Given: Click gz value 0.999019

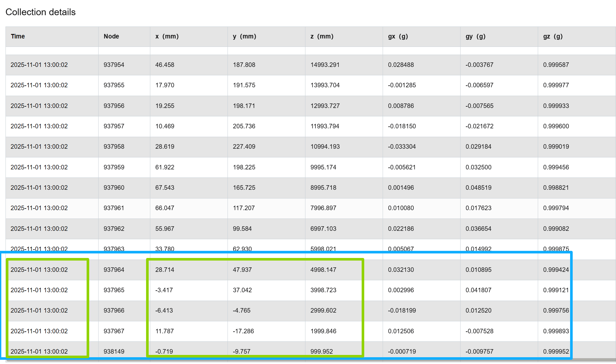Looking at the screenshot, I should [556, 147].
